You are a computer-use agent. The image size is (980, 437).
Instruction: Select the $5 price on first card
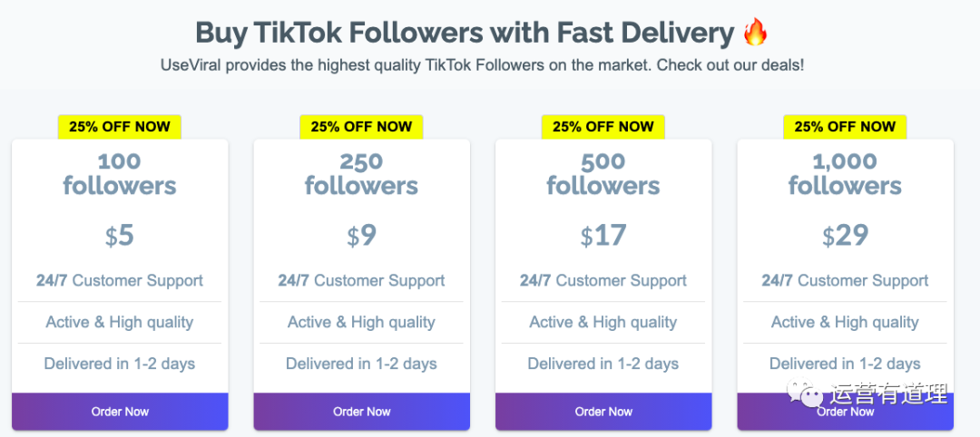120,236
